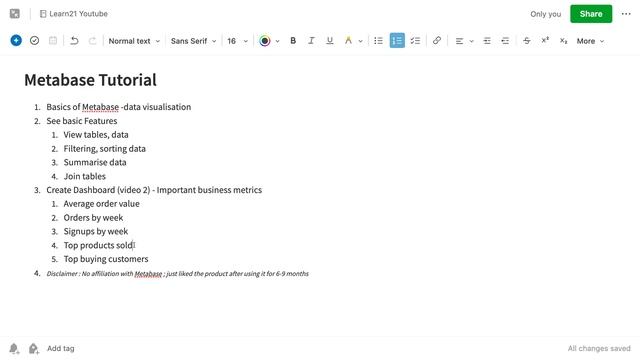Click the 'Orders by week' sub-item

click(93, 218)
